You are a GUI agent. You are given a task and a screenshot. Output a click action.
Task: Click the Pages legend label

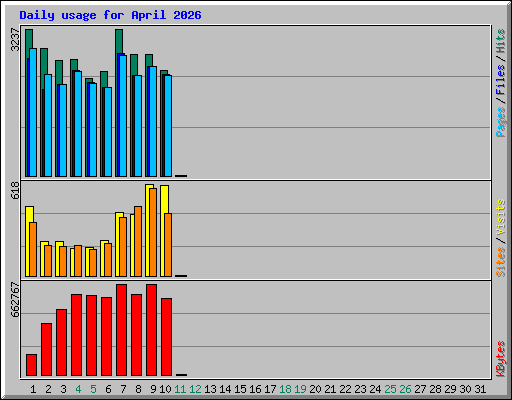point(501,122)
